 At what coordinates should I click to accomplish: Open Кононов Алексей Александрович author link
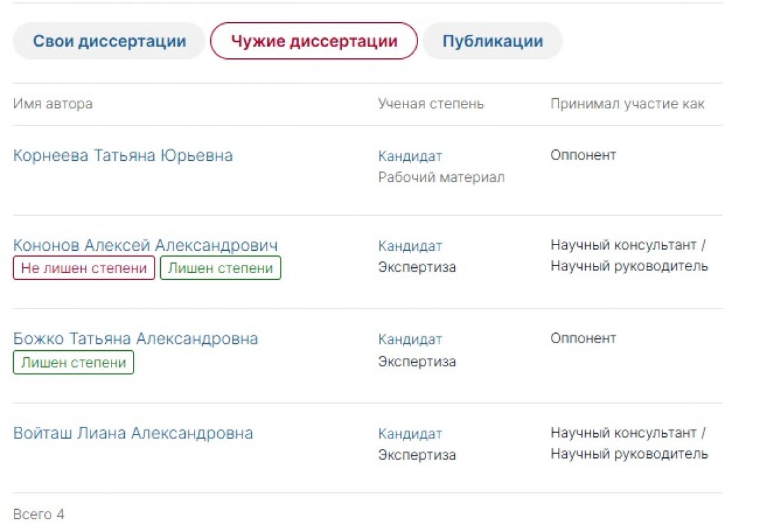tap(145, 246)
